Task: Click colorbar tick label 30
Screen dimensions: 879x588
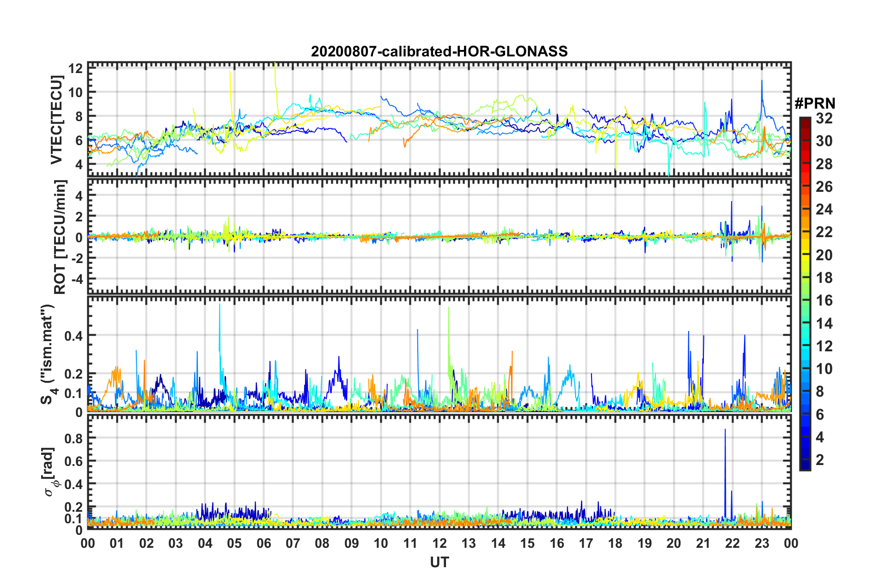Action: point(824,141)
